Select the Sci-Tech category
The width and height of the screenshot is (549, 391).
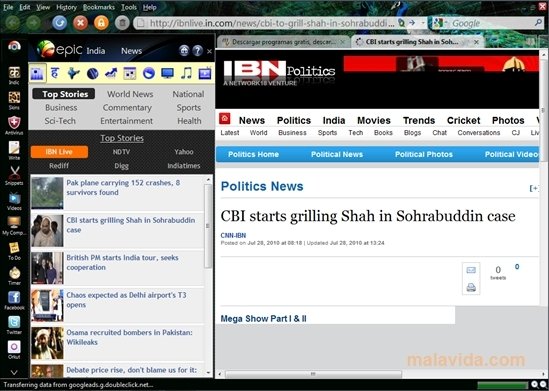pyautogui.click(x=60, y=121)
